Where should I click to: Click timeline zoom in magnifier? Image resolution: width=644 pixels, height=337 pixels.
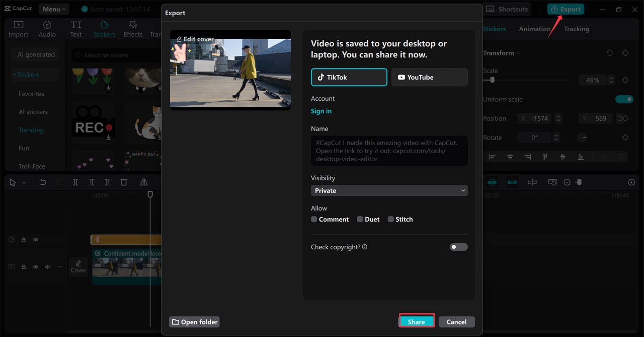pos(631,182)
